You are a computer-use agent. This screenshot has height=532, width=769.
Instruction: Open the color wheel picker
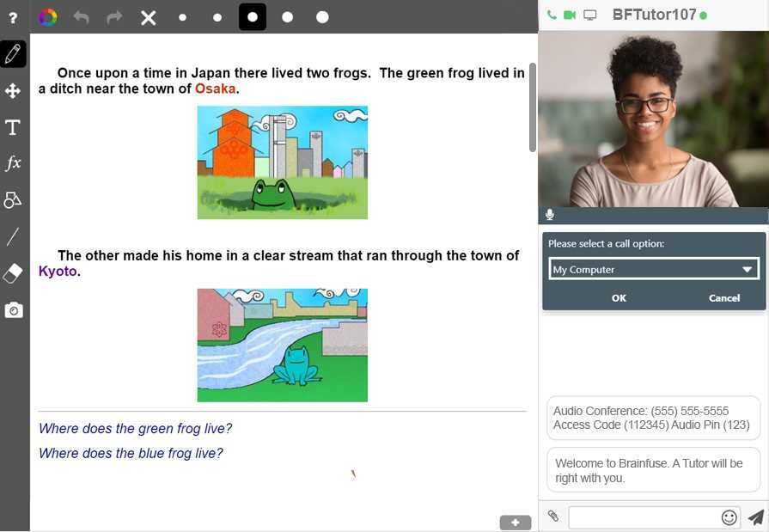coord(47,17)
